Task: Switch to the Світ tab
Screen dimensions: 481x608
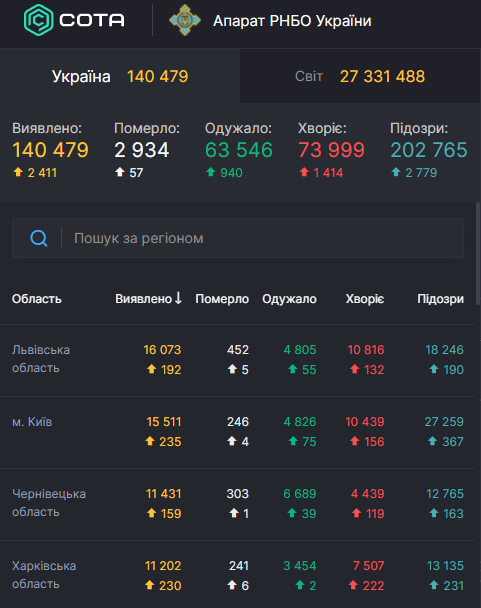Action: (x=360, y=76)
